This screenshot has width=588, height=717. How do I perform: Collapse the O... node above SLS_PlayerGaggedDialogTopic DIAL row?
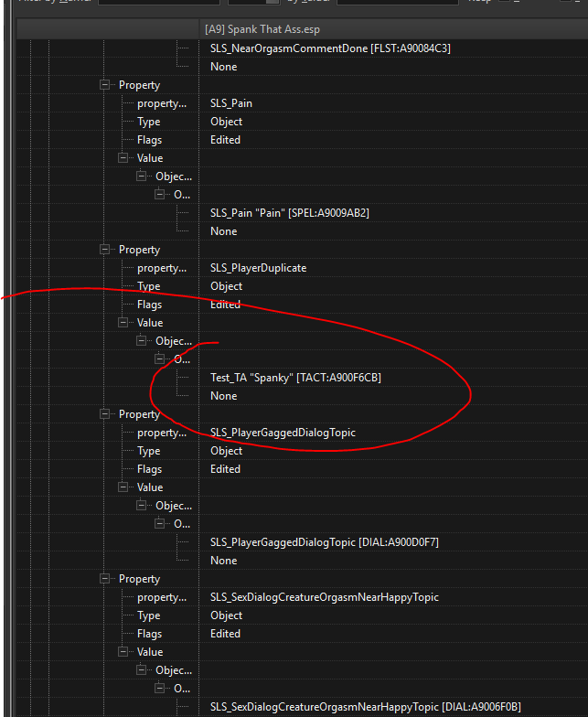coord(159,523)
